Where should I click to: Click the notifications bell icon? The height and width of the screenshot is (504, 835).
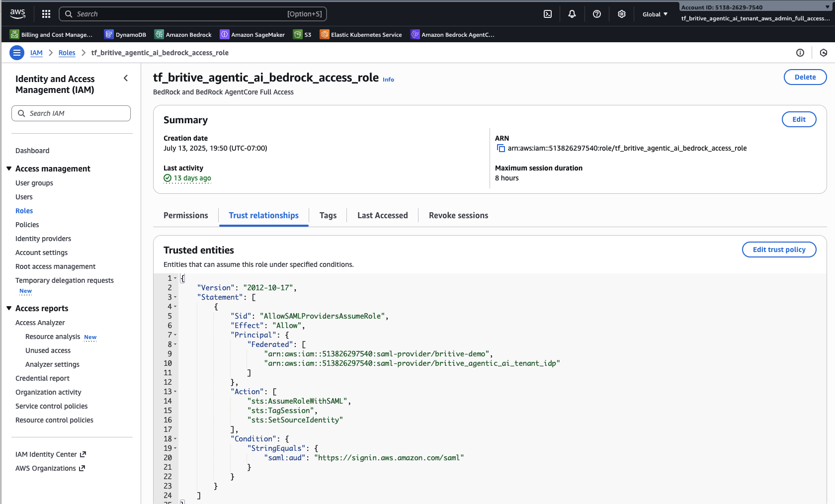click(572, 14)
